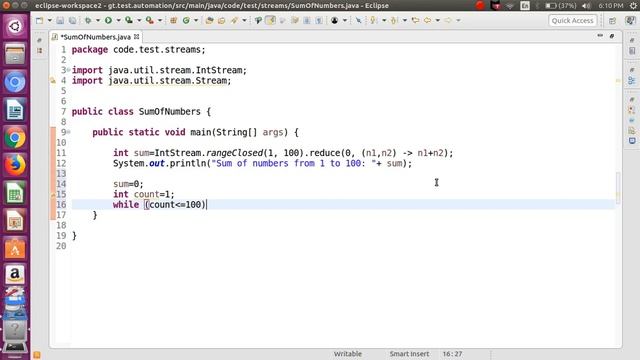Click the word rangeClosed on line 11
The width and height of the screenshot is (640, 360).
234,153
